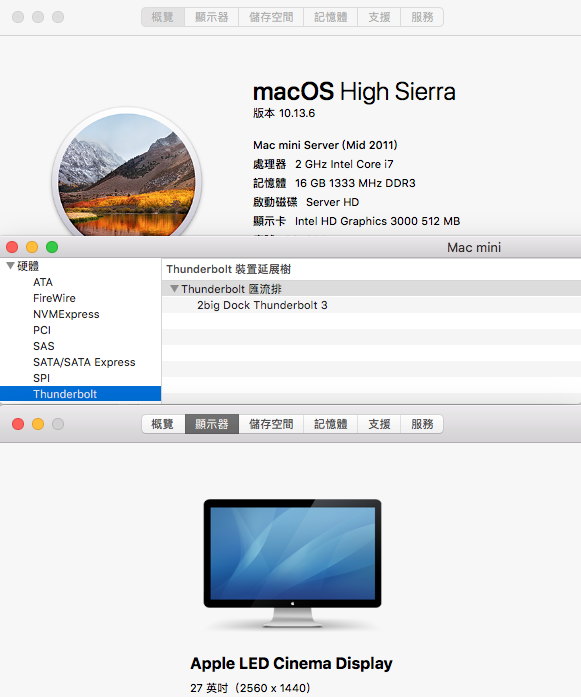The height and width of the screenshot is (697, 581).
Task: Switch to 概覽 tab in bottom window
Action: click(163, 424)
